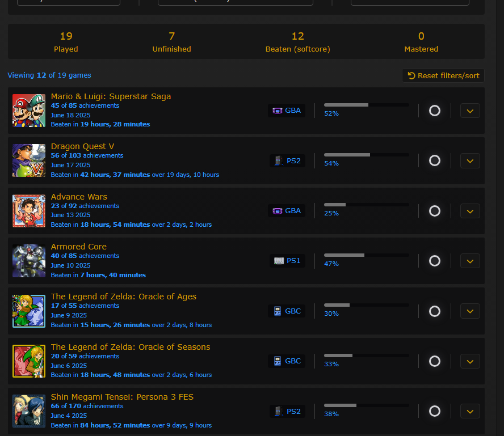Click award circle indicator for Dragon Quest V

pyautogui.click(x=435, y=160)
